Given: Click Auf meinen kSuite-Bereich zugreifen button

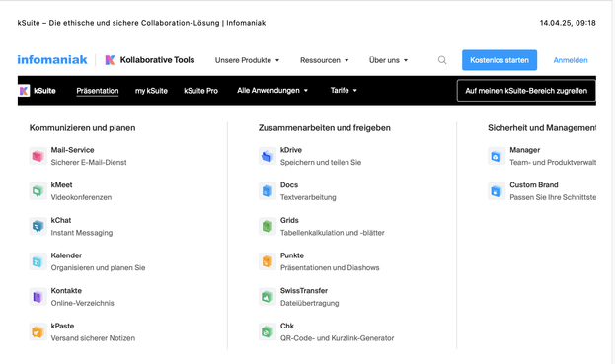Looking at the screenshot, I should (526, 91).
